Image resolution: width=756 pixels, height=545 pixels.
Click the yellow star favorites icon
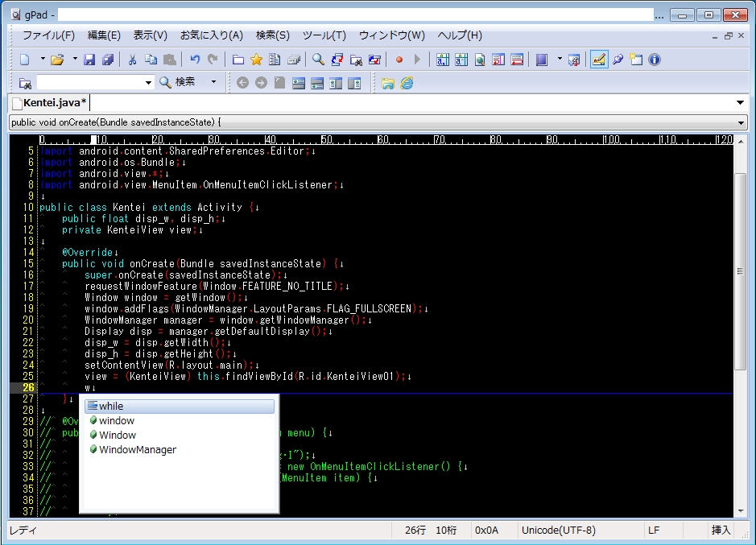(256, 60)
